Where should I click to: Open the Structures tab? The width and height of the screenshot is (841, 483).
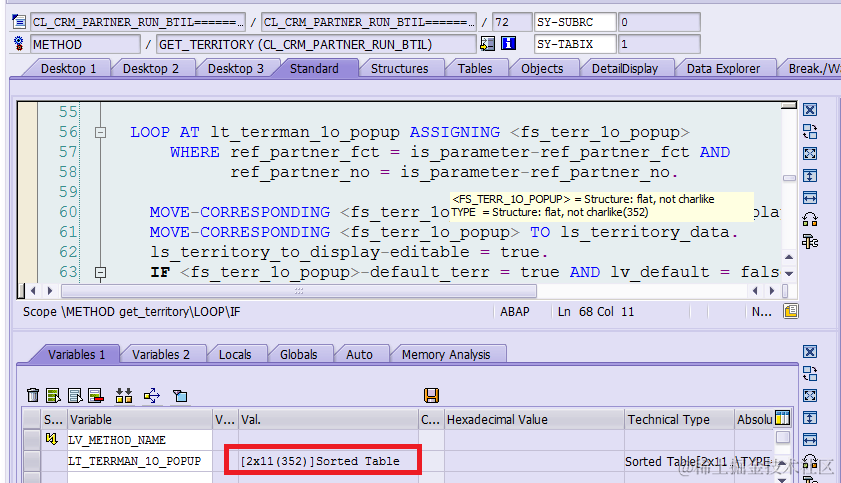400,69
